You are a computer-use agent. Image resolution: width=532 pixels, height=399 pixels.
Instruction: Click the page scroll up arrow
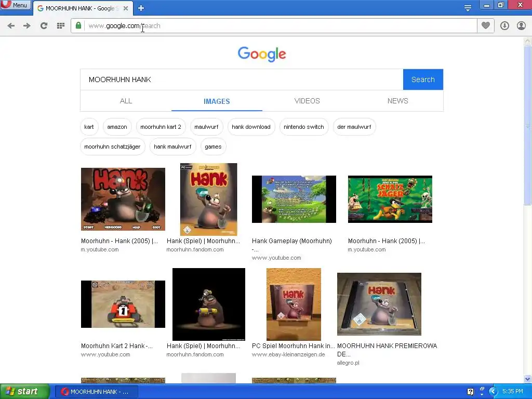click(x=527, y=41)
